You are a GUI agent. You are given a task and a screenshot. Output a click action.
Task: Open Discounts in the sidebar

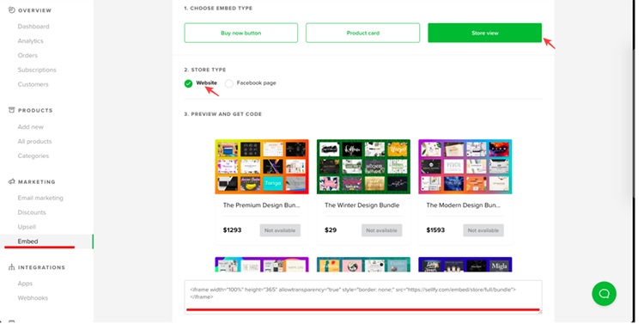point(32,212)
